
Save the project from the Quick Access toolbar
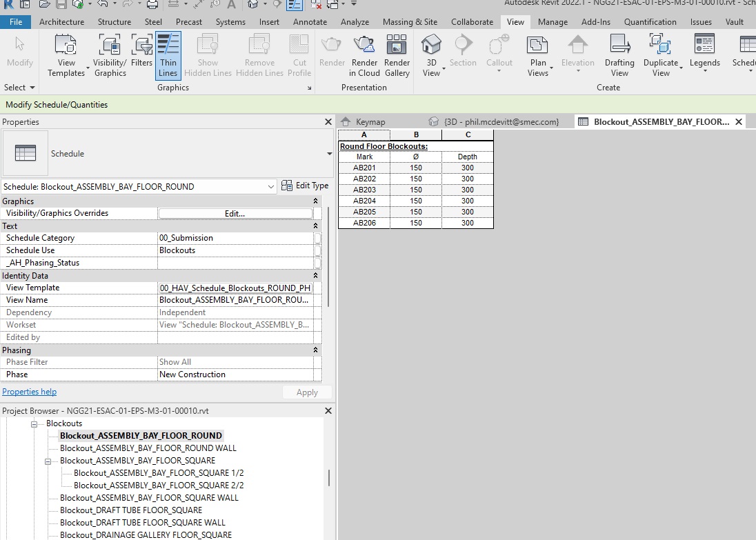click(x=61, y=6)
